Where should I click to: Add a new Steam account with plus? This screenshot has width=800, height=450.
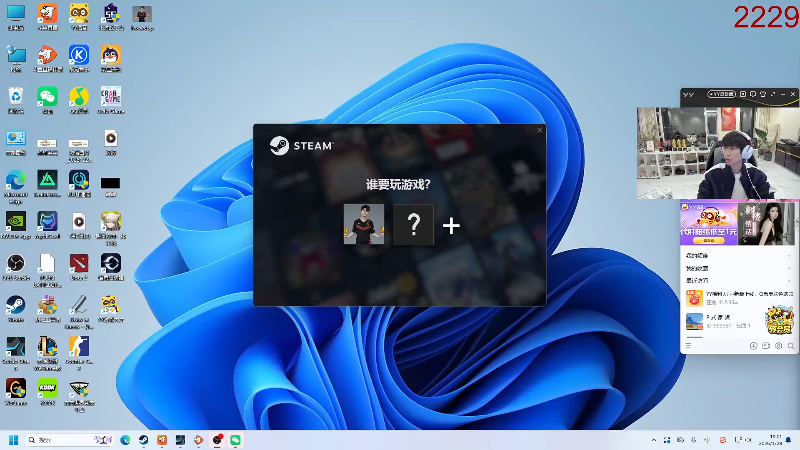coord(451,226)
